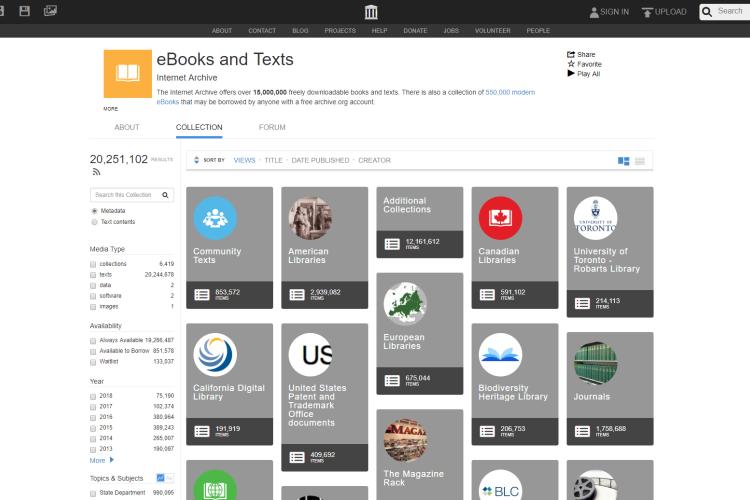Sort by Title
The image size is (750, 500).
274,160
